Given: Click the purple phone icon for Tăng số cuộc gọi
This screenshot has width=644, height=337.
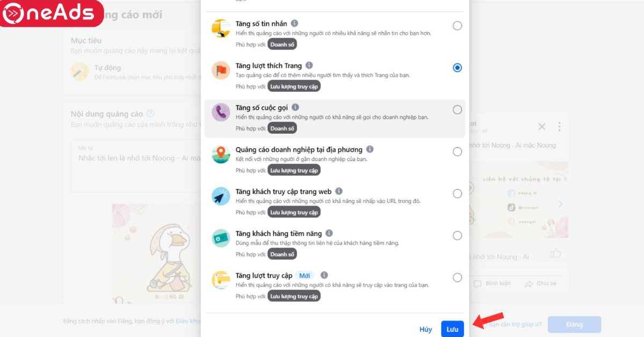Looking at the screenshot, I should point(221,112).
